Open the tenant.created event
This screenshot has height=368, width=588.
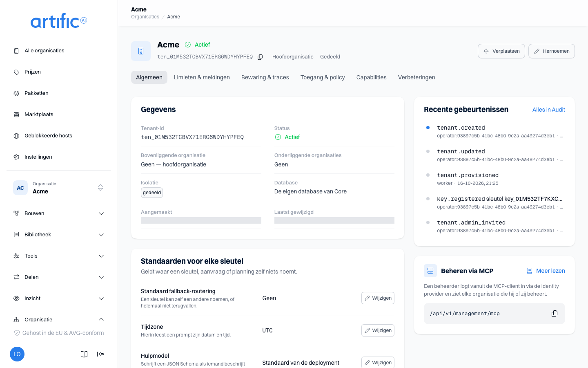coord(494,131)
